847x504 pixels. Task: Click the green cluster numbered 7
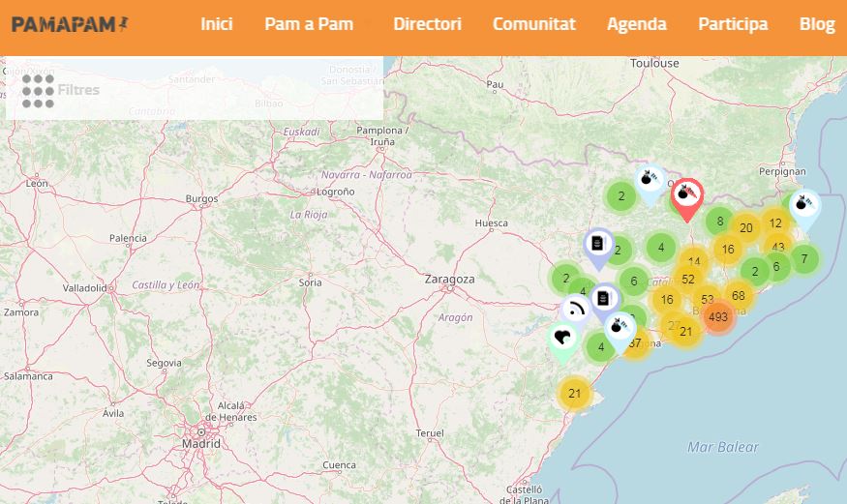tap(803, 259)
